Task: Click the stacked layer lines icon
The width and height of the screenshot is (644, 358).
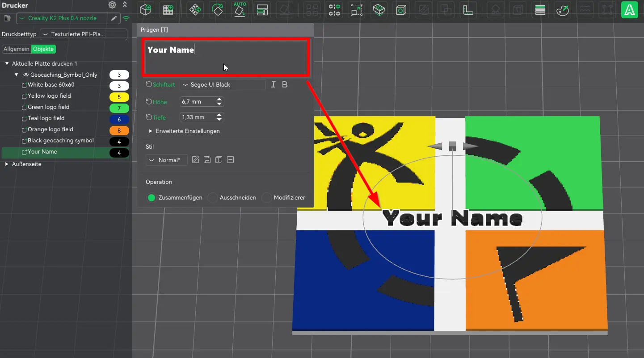Action: point(540,10)
